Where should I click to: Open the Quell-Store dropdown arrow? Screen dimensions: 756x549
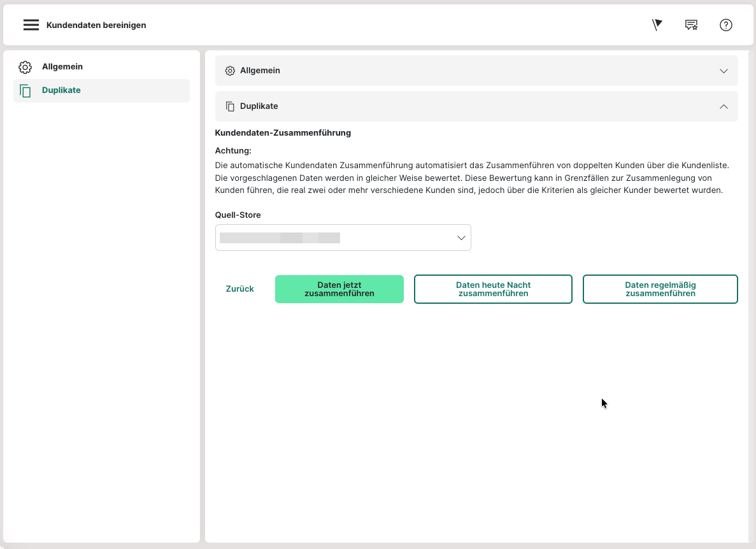coord(461,238)
